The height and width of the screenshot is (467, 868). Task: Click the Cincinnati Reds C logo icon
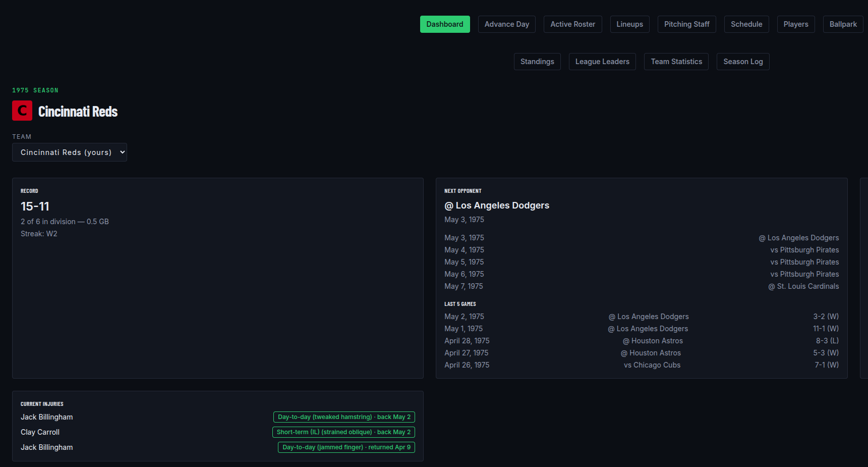coord(22,111)
